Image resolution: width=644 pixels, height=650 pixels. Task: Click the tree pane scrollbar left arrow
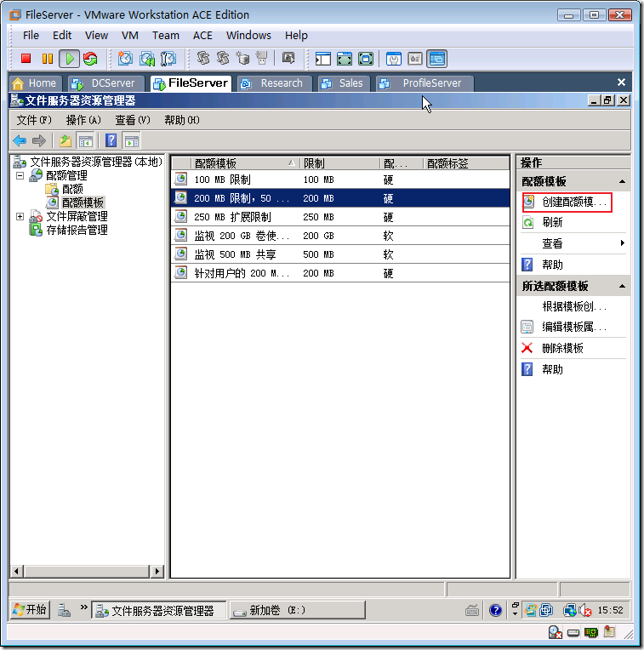16,571
